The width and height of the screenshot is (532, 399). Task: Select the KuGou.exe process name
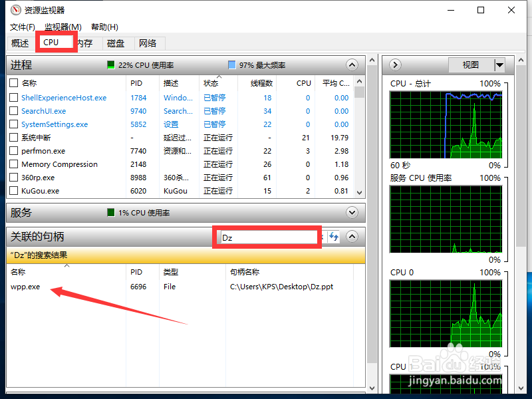(40, 191)
